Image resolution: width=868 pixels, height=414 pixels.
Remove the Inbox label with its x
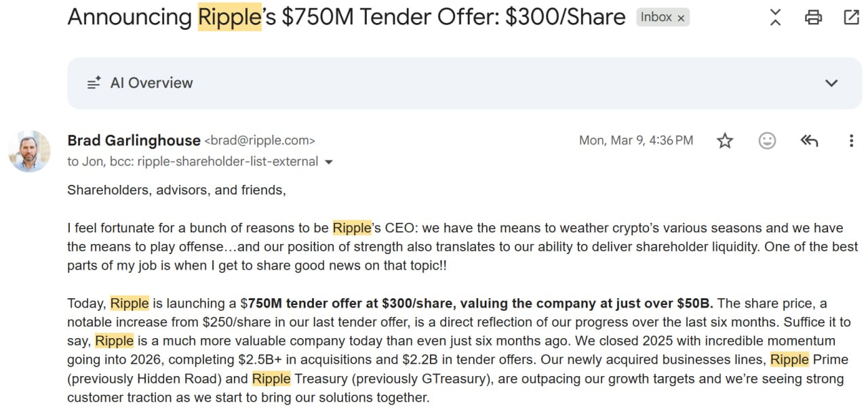[x=681, y=18]
